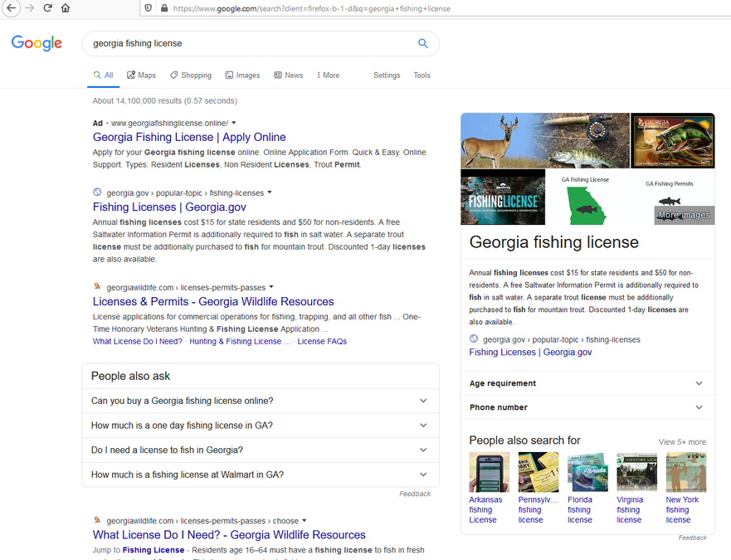Viewport: 731px width, 560px height.
Task: Click the deer image thumbnail
Action: [x=501, y=141]
